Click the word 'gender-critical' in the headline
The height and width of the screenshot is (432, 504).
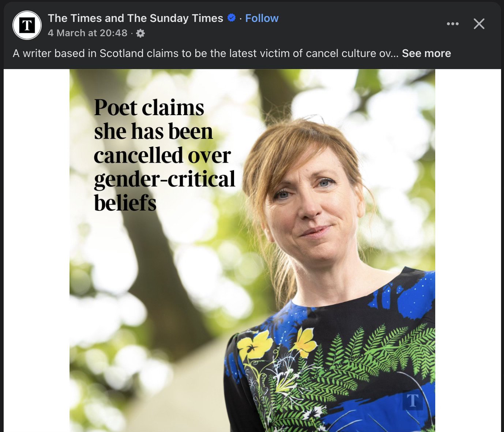pyautogui.click(x=164, y=179)
